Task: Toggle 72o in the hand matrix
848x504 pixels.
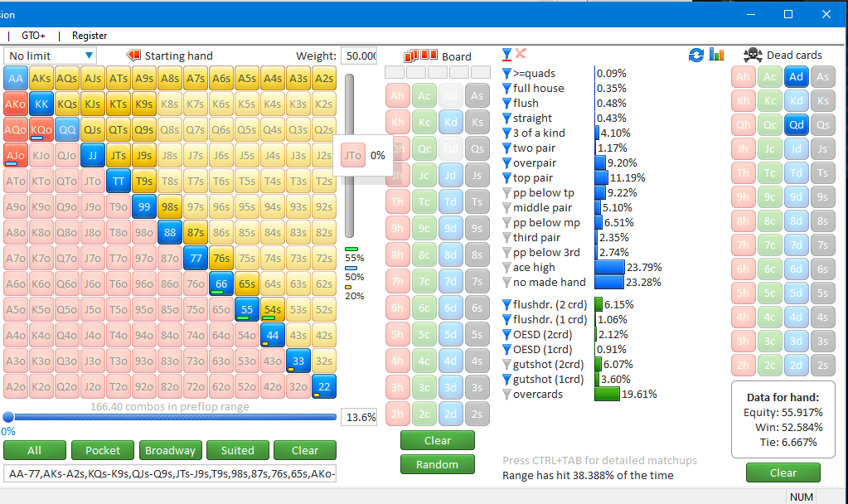Action: pyautogui.click(x=196, y=386)
